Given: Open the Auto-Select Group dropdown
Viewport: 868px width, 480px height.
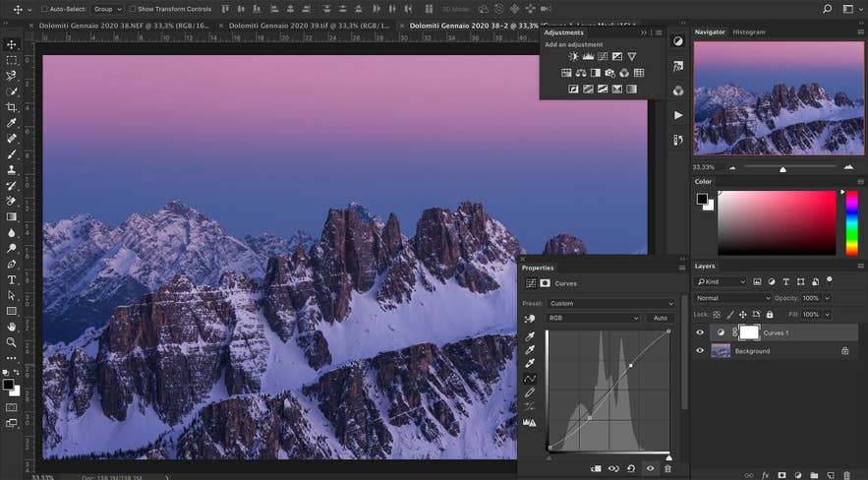Looking at the screenshot, I should 108,9.
